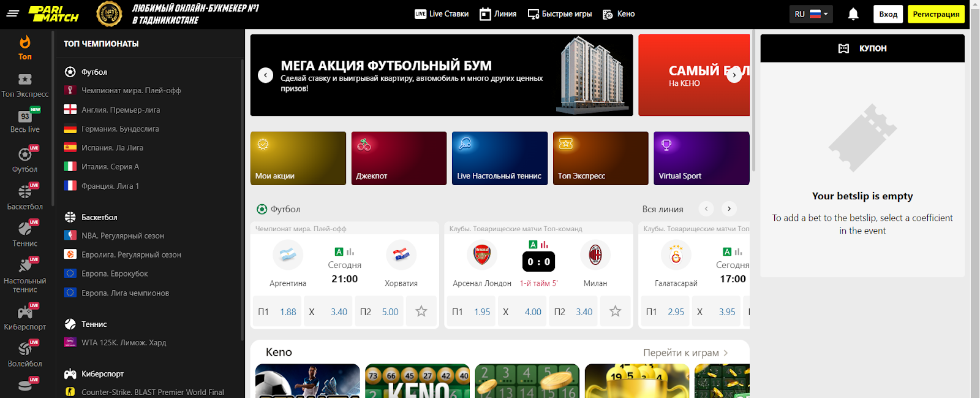This screenshot has height=398, width=980.
Task: Open Топ Экспресс sidebar icon
Action: (x=24, y=79)
